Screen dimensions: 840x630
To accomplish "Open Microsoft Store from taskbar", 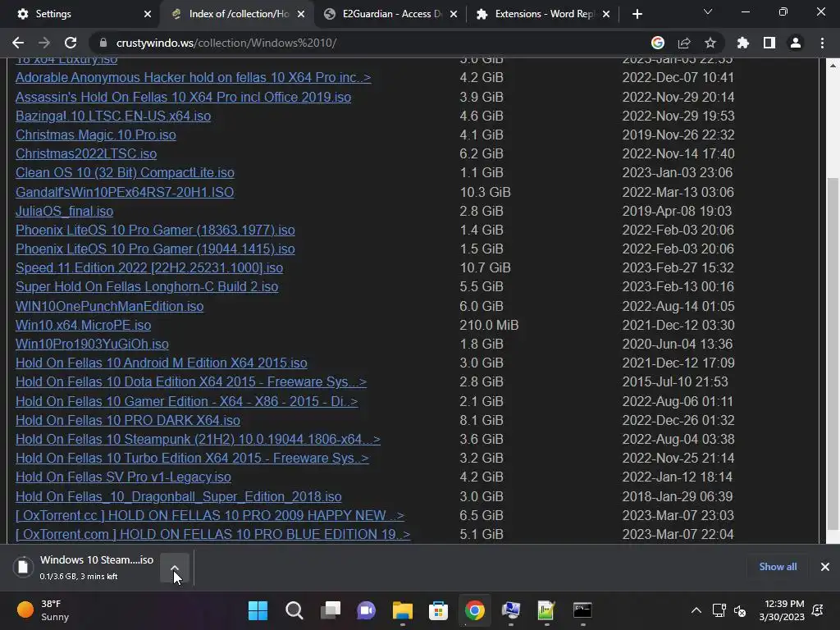I will (x=438, y=610).
